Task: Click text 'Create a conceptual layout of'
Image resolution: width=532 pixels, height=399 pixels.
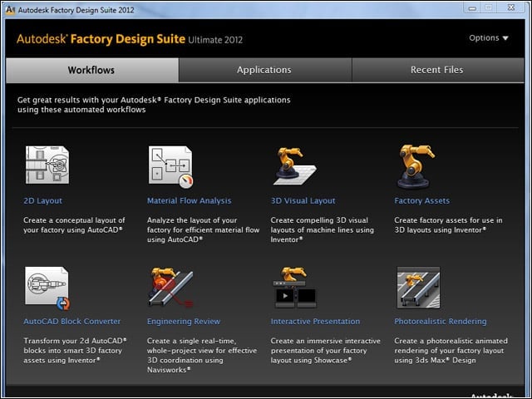Action: click(x=74, y=220)
